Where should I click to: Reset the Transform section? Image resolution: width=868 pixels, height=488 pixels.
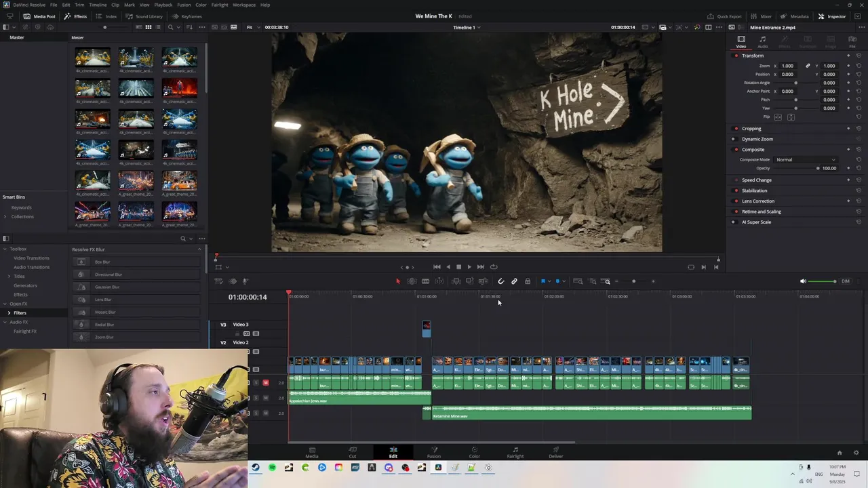pyautogui.click(x=859, y=56)
